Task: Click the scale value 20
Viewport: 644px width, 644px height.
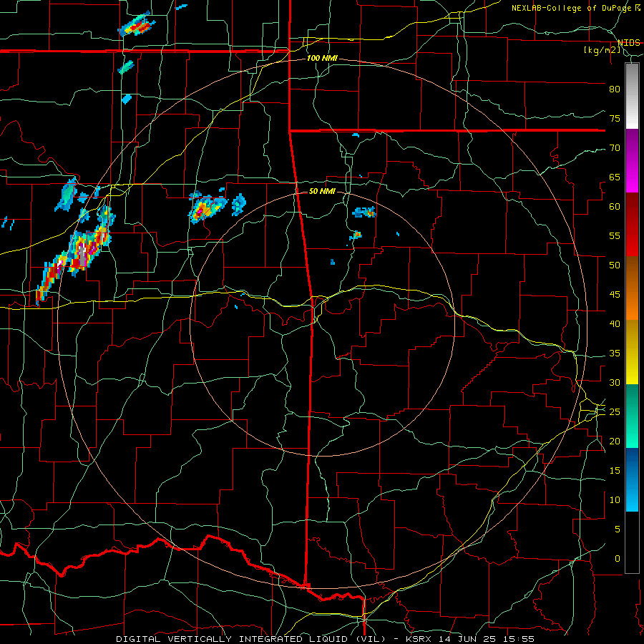Action: (615, 441)
